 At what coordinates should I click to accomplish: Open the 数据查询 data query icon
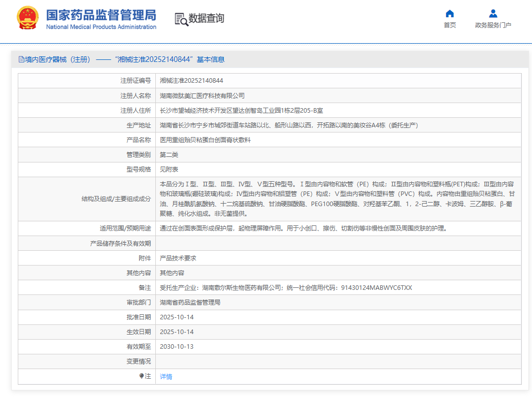coord(200,19)
